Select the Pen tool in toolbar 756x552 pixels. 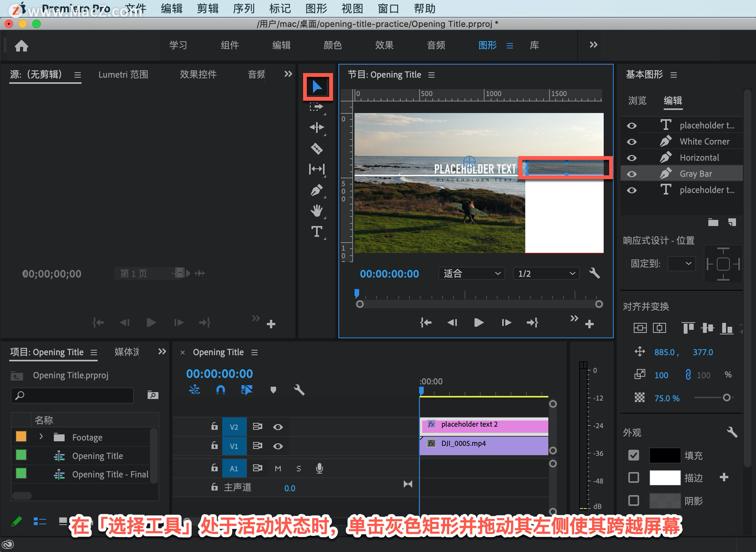317,191
